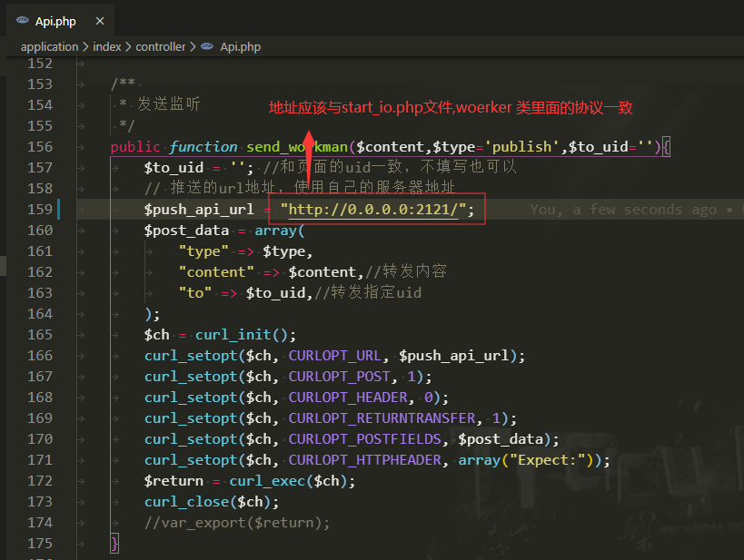Open the Api.php breadcrumb file entry
Screen dimensions: 744x560
(x=240, y=47)
